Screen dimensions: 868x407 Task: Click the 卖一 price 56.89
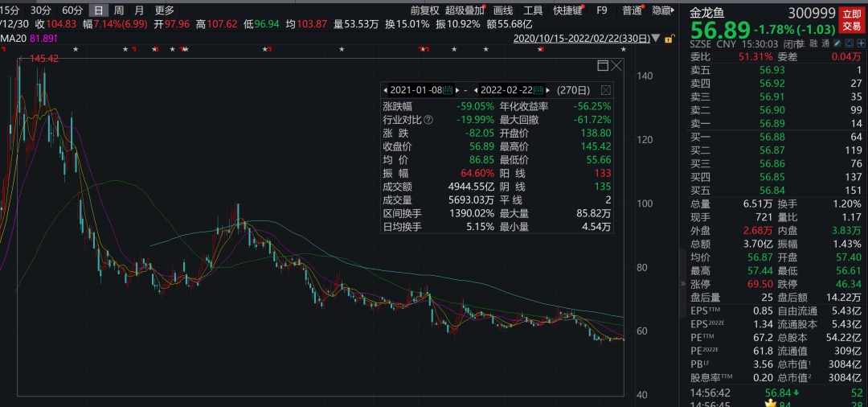pos(772,124)
